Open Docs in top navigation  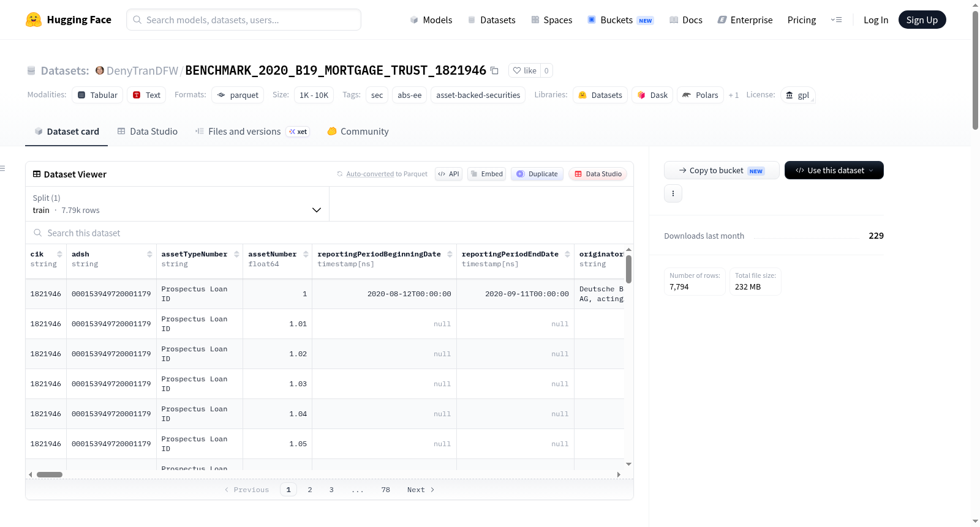pyautogui.click(x=686, y=20)
